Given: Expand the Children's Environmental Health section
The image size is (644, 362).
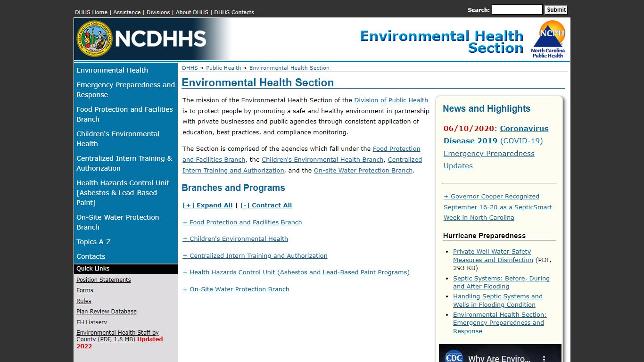Looking at the screenshot, I should 235,239.
